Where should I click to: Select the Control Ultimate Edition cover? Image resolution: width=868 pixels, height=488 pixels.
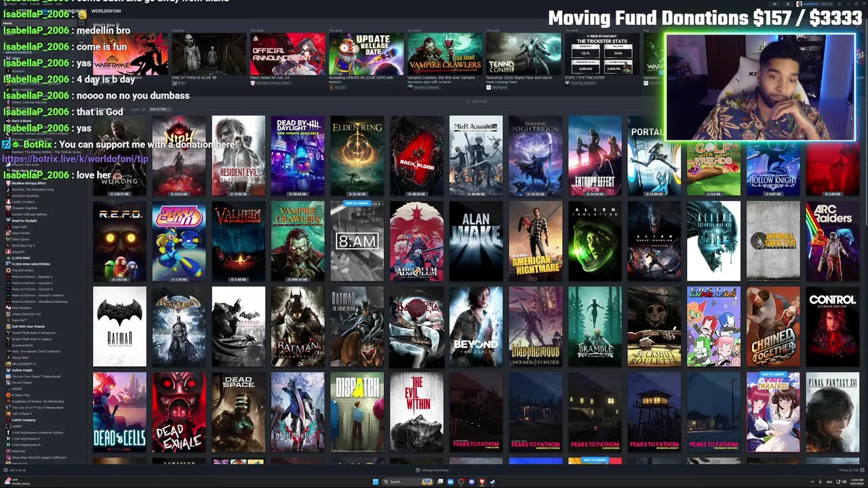pyautogui.click(x=833, y=327)
